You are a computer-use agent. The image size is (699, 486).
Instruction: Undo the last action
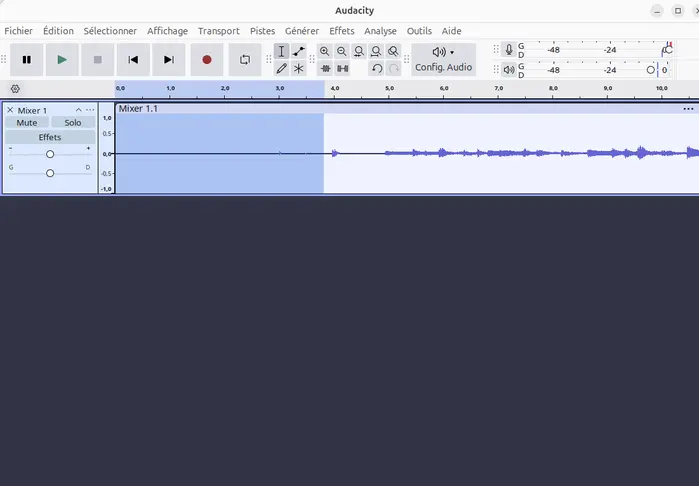click(377, 68)
